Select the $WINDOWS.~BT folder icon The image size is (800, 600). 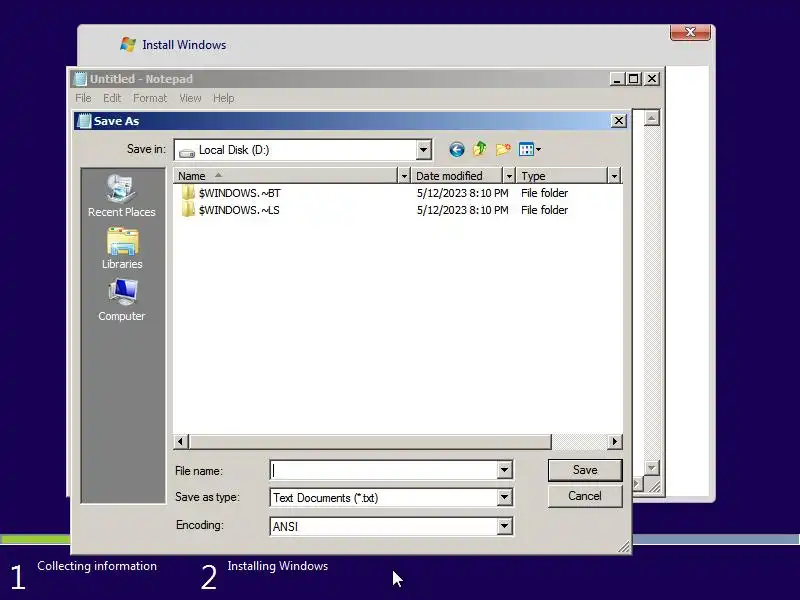pyautogui.click(x=188, y=193)
